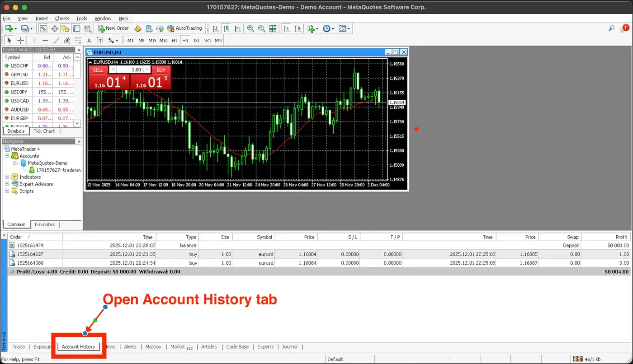Screen dimensions: 633x364
Task: Select the text label tool
Action: pos(100,41)
